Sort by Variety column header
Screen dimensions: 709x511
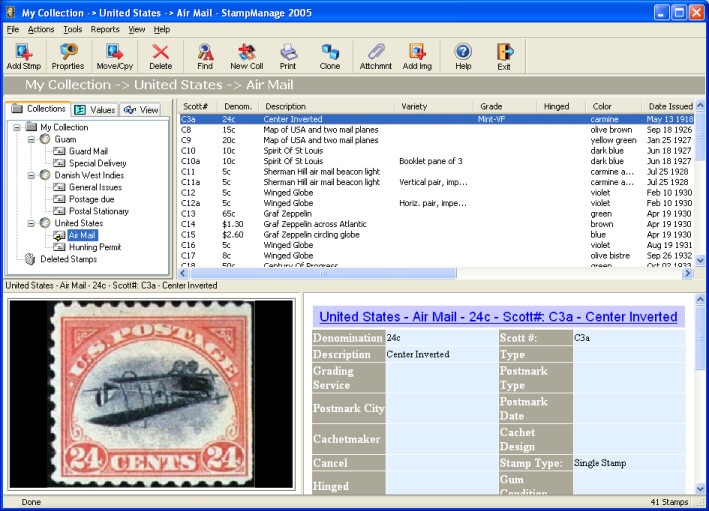(434, 106)
